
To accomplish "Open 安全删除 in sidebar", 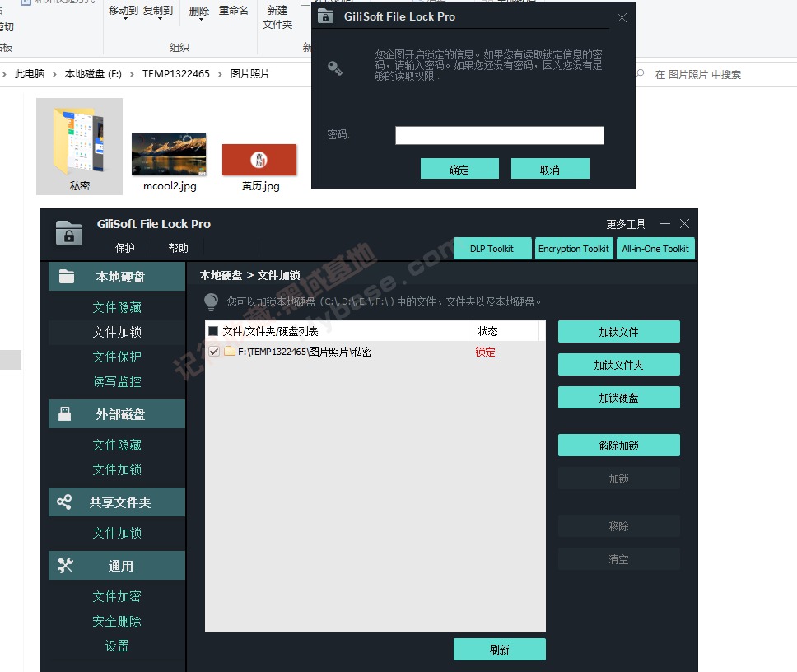I will tap(117, 621).
